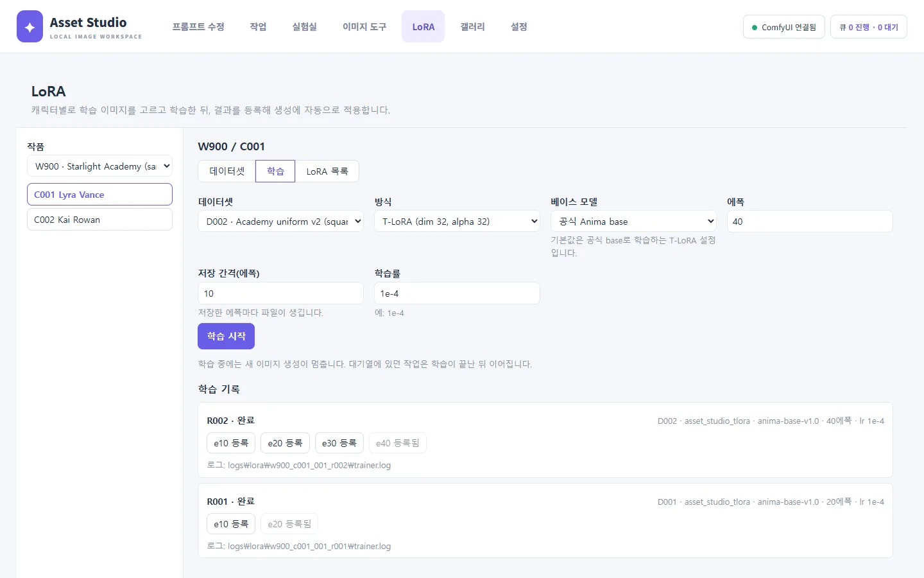This screenshot has width=924, height=578.
Task: Open the 데이터셋 D002 Academy uniform dropdown
Action: click(x=281, y=222)
